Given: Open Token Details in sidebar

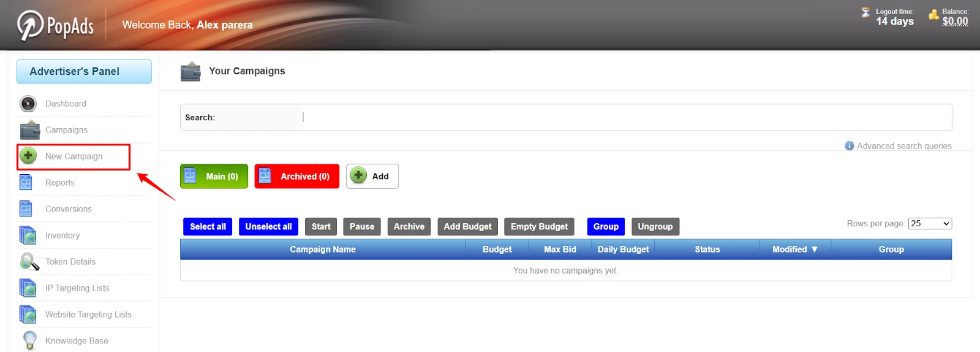Looking at the screenshot, I should coord(70,262).
